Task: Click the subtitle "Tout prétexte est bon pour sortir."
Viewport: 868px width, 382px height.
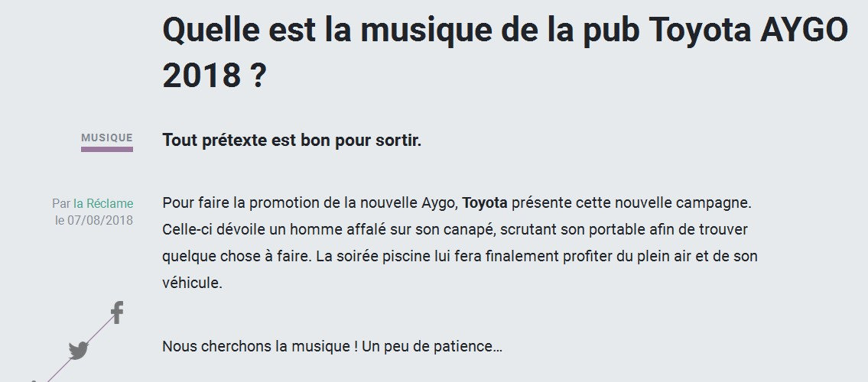Action: (x=291, y=141)
